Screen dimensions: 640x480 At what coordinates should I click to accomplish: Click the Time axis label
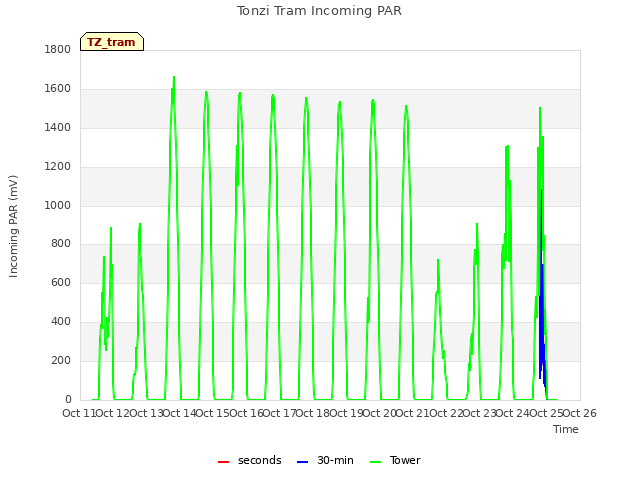(566, 429)
